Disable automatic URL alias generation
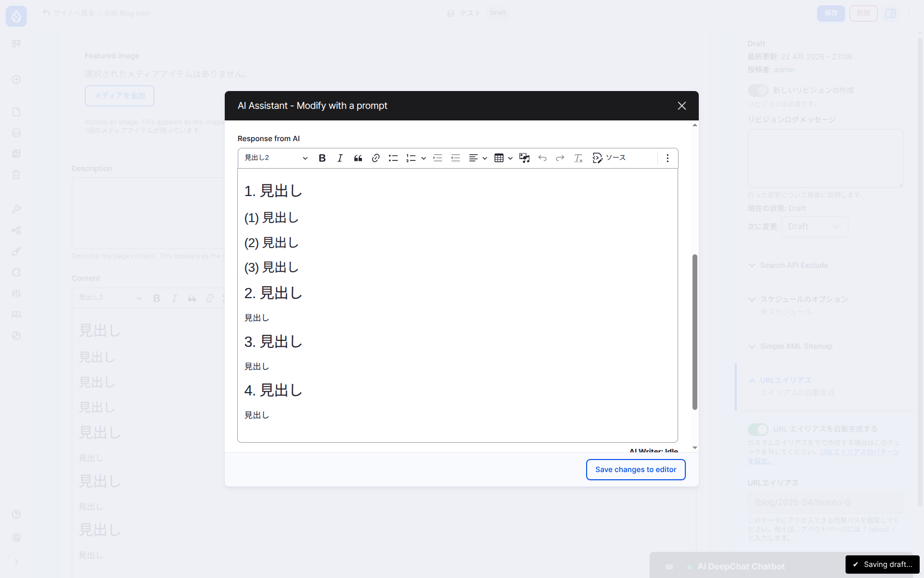The height and width of the screenshot is (578, 924). [758, 429]
